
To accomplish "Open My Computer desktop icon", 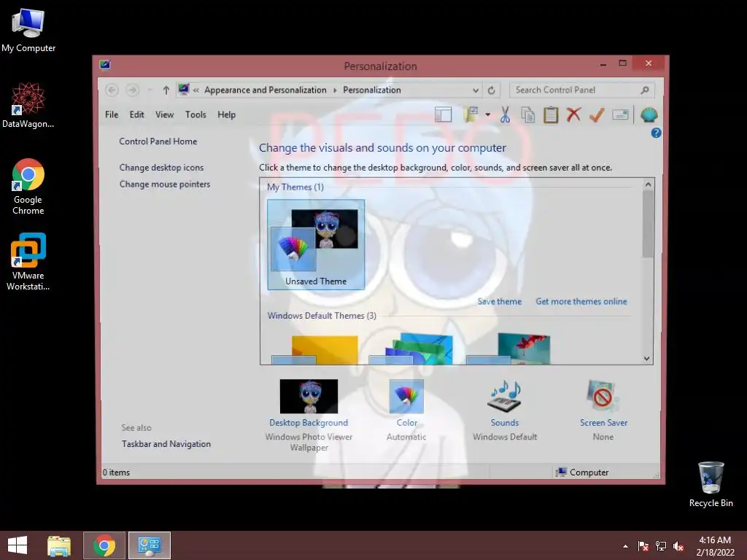I will tap(28, 30).
